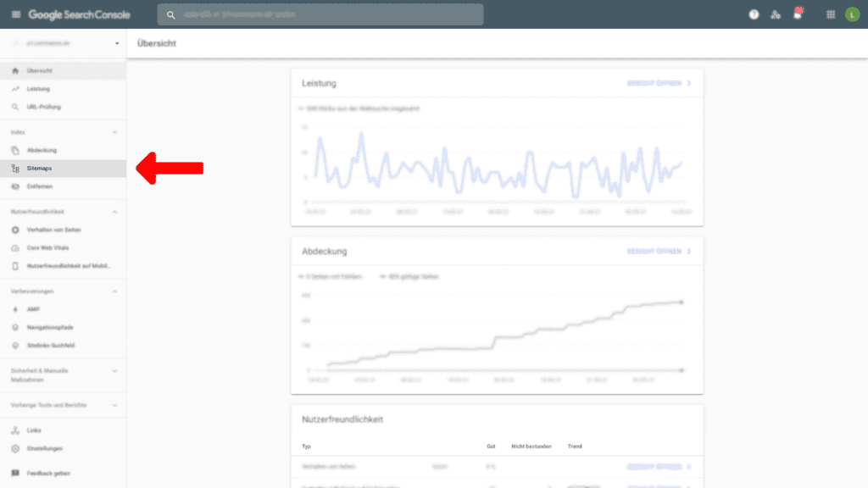868x488 pixels.
Task: Click the 'Übersicht' page title
Action: (157, 44)
